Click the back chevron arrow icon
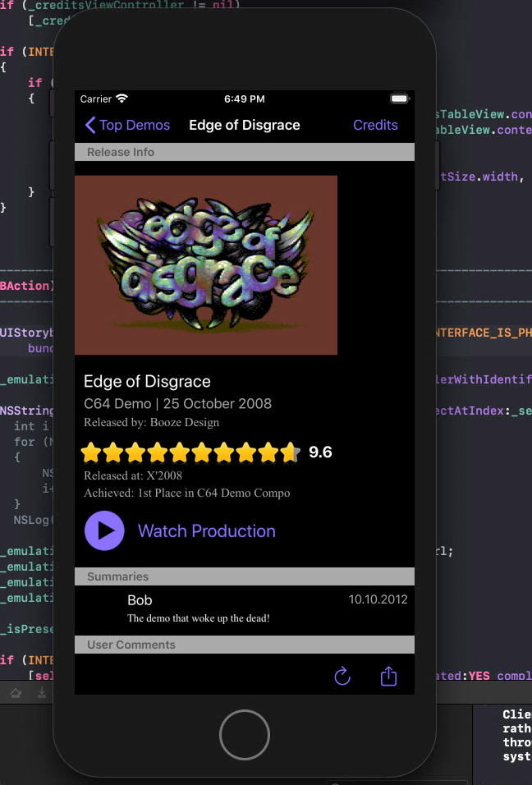Image resolution: width=532 pixels, height=785 pixels. click(90, 125)
